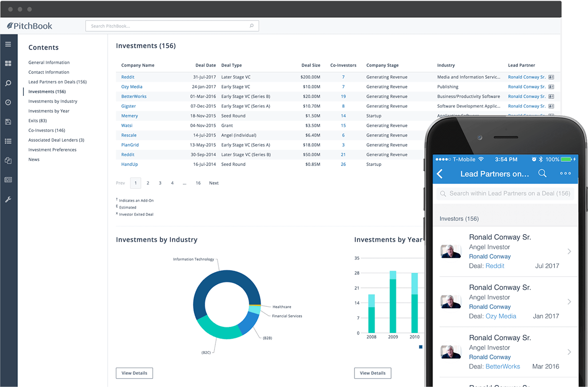This screenshot has width=588, height=387.
Task: Open the hamburger menu in the sidebar
Action: tap(8, 44)
